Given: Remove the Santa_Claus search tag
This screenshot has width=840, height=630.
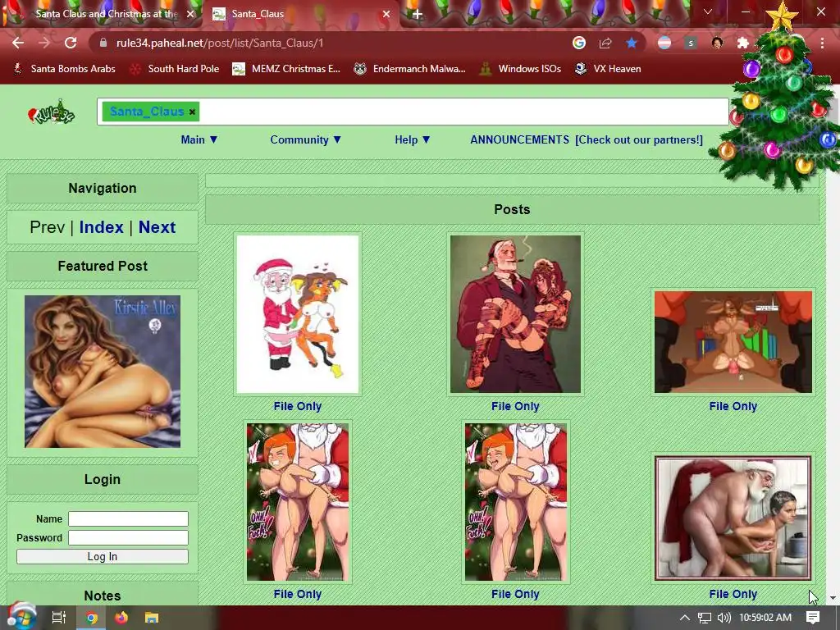Looking at the screenshot, I should (192, 112).
